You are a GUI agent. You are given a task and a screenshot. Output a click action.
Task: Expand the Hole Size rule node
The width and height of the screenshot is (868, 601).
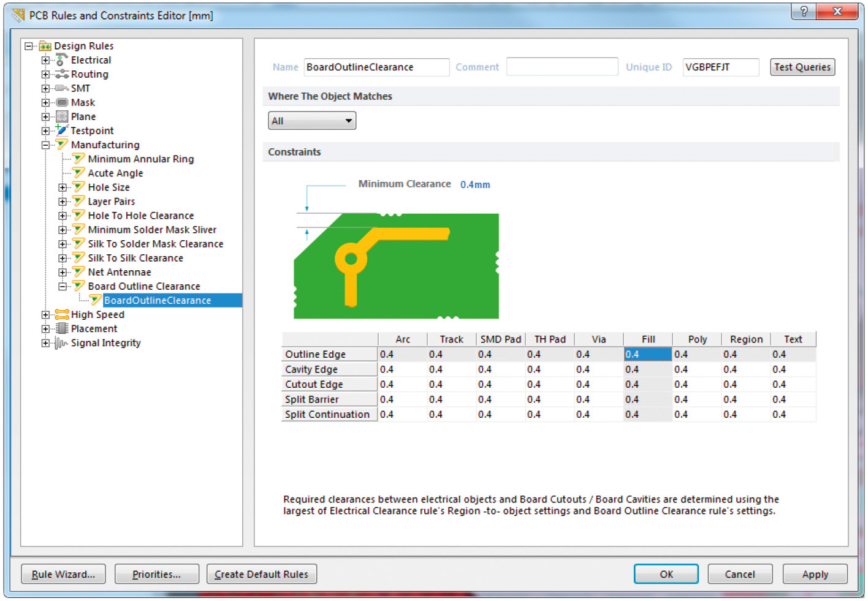point(63,187)
